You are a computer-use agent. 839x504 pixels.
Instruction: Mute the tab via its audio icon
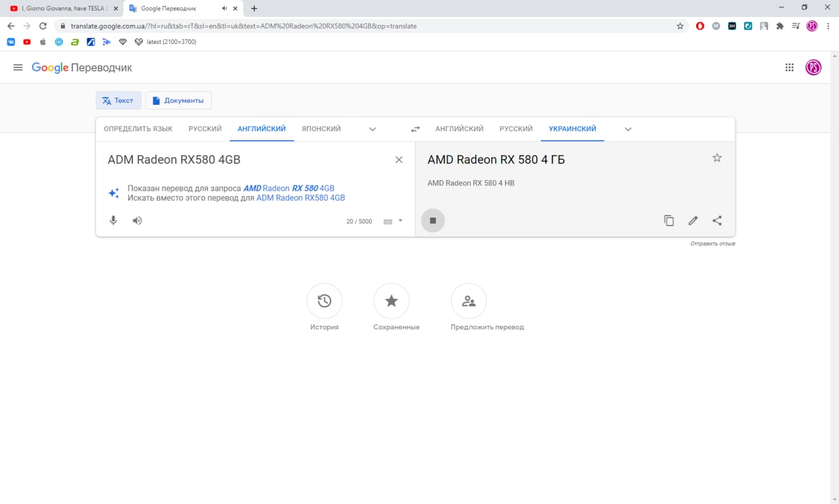(224, 9)
